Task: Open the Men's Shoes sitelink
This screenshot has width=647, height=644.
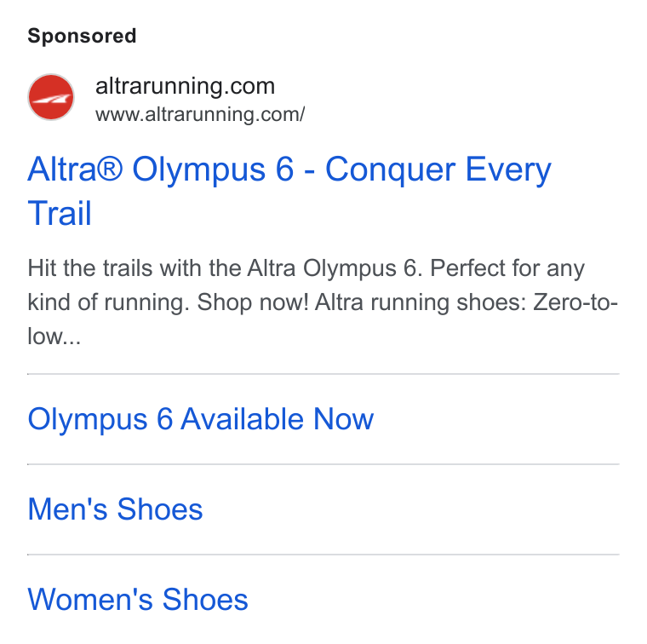Action: pyautogui.click(x=115, y=509)
